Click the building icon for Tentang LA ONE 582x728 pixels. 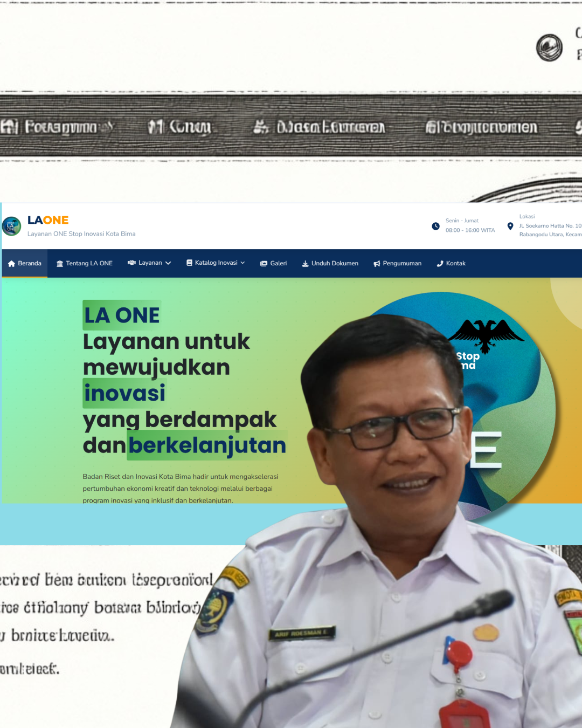[x=60, y=264]
